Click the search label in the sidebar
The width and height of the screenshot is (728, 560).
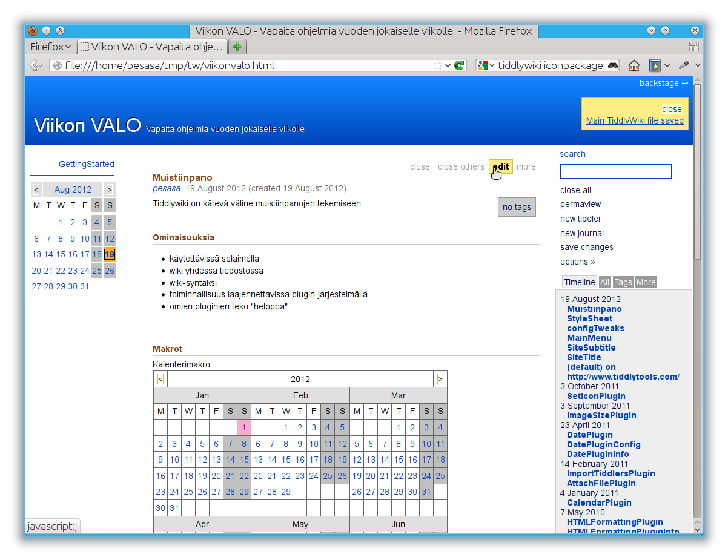tap(573, 154)
